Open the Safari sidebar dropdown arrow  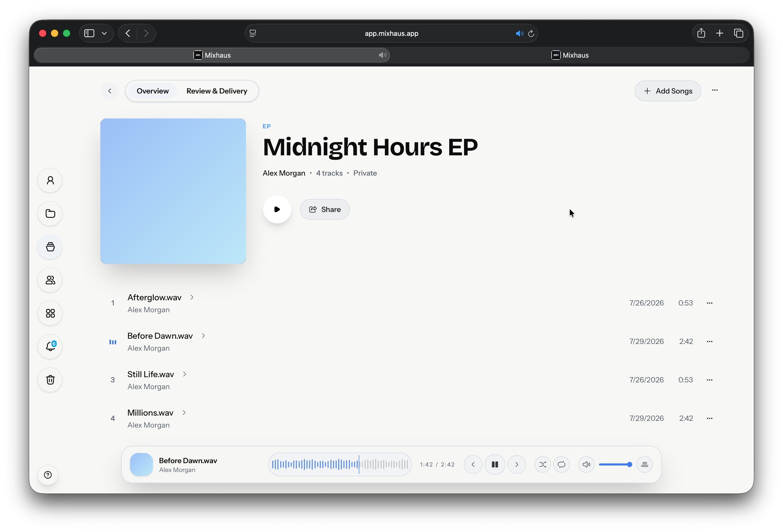point(104,33)
